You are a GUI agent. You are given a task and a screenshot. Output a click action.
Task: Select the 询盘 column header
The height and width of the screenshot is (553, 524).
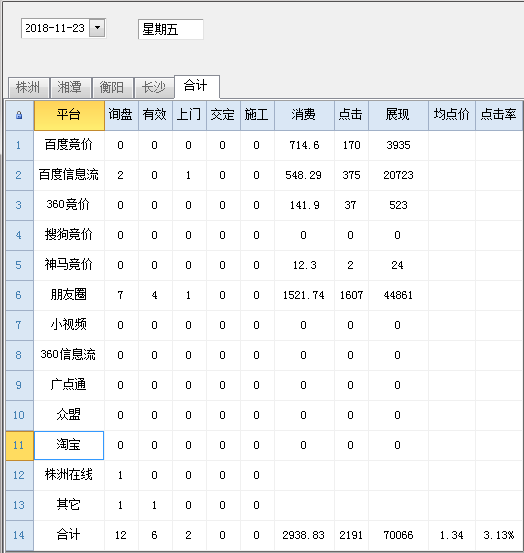click(x=121, y=115)
